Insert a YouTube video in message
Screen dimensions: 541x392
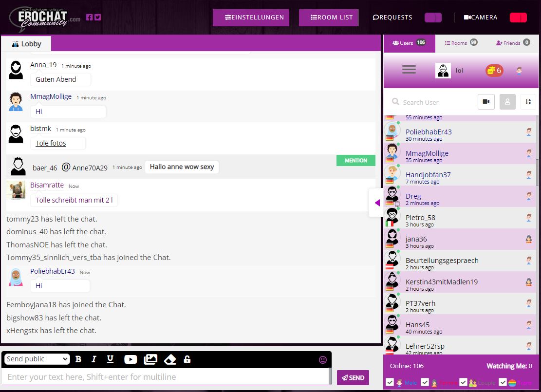click(131, 359)
